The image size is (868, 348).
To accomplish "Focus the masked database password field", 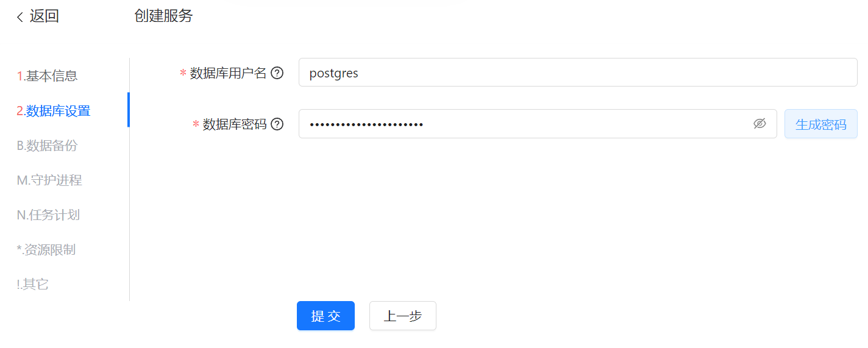I will coord(538,124).
